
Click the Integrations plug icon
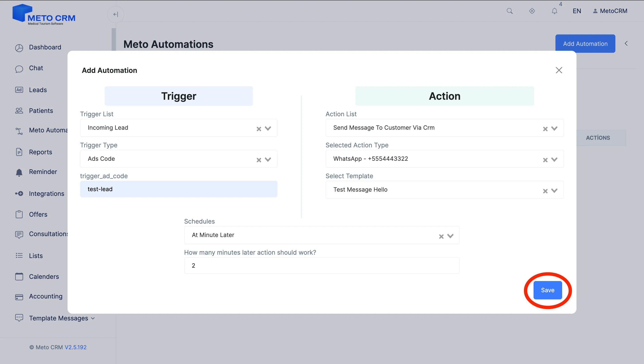click(19, 193)
